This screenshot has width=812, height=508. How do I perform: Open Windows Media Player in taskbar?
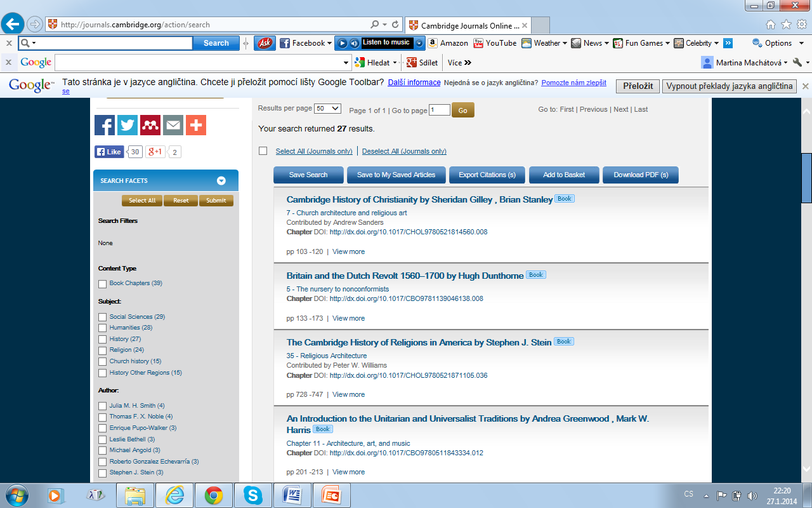tap(56, 495)
